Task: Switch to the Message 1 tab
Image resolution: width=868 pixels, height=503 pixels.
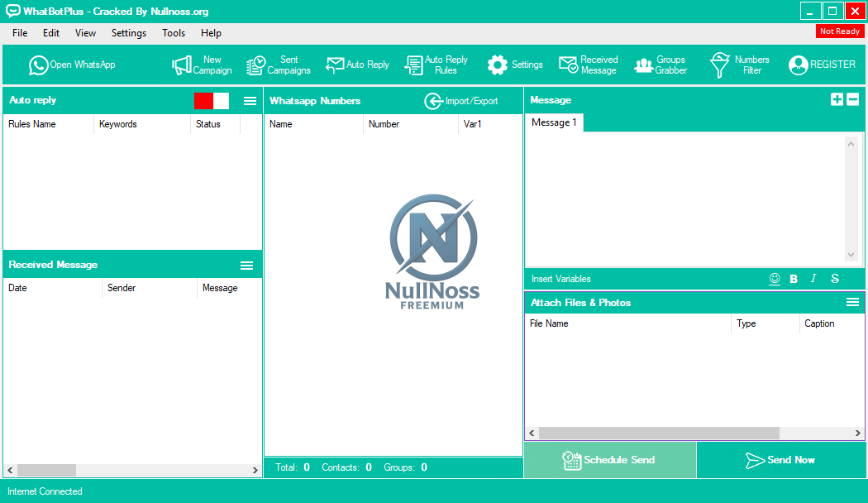Action: click(553, 122)
